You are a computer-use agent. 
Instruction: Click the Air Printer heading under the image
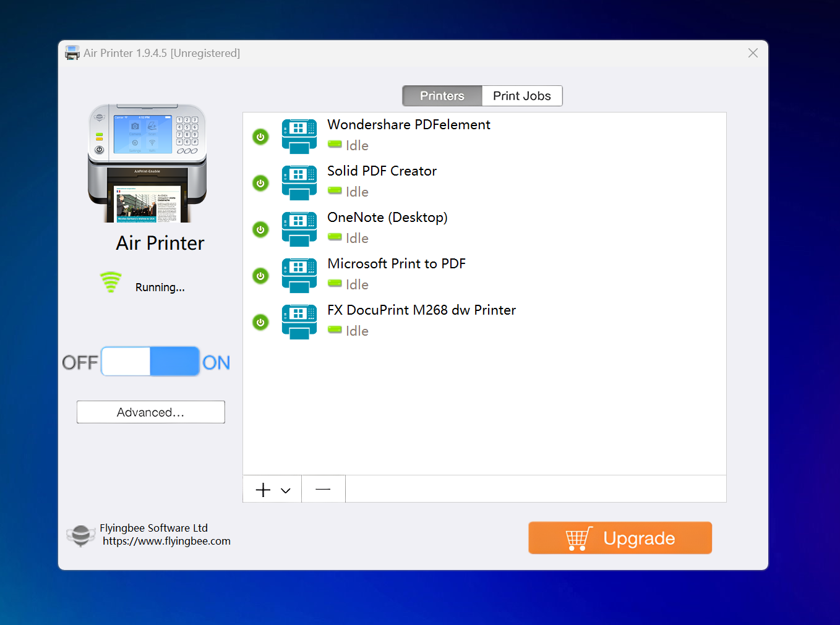coord(160,243)
